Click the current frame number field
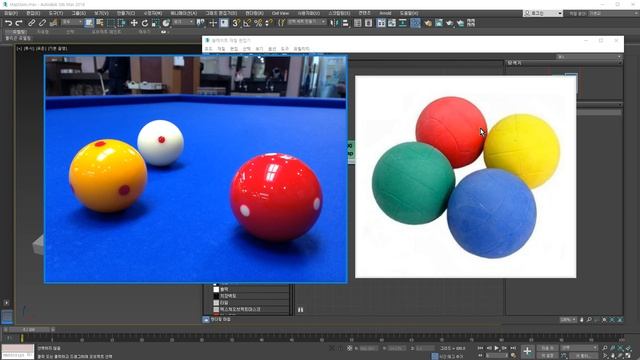640x360 pixels. 496,356
